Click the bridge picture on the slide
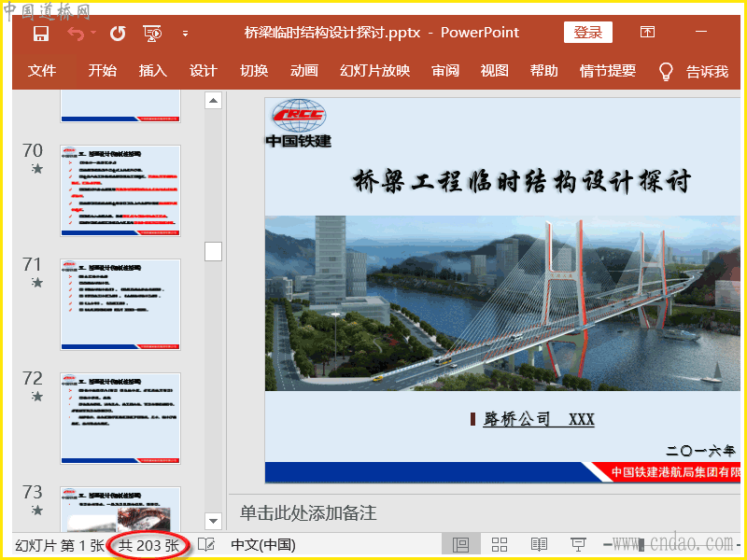 tap(502, 303)
